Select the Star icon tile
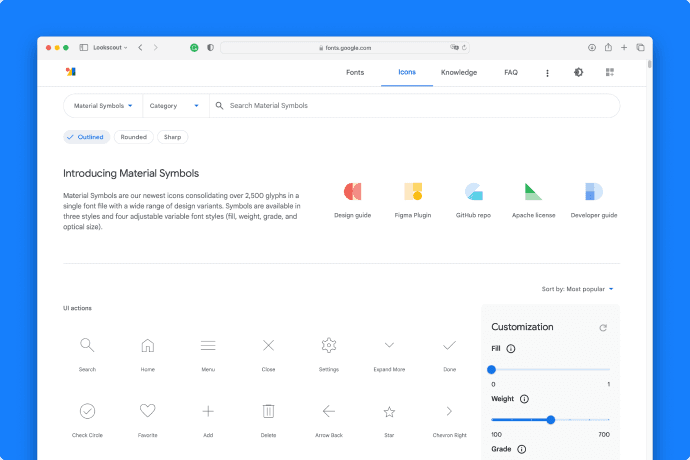This screenshot has width=690, height=460. tap(389, 412)
